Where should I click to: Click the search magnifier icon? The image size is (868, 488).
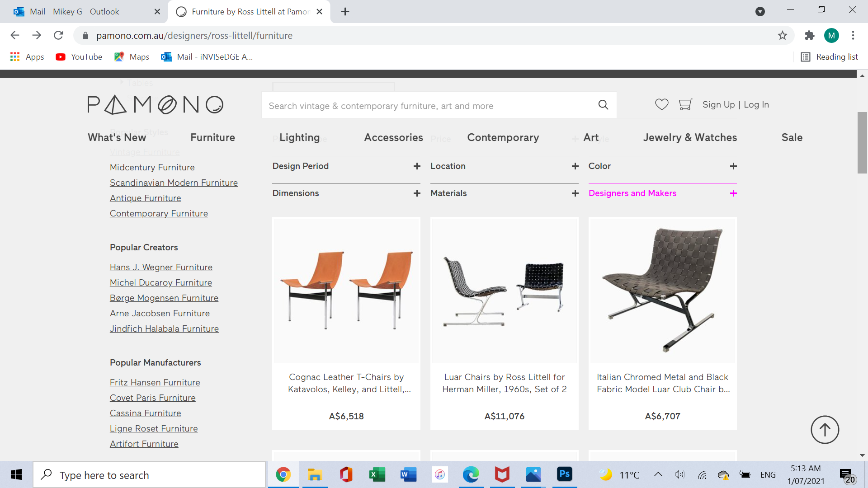[603, 105]
